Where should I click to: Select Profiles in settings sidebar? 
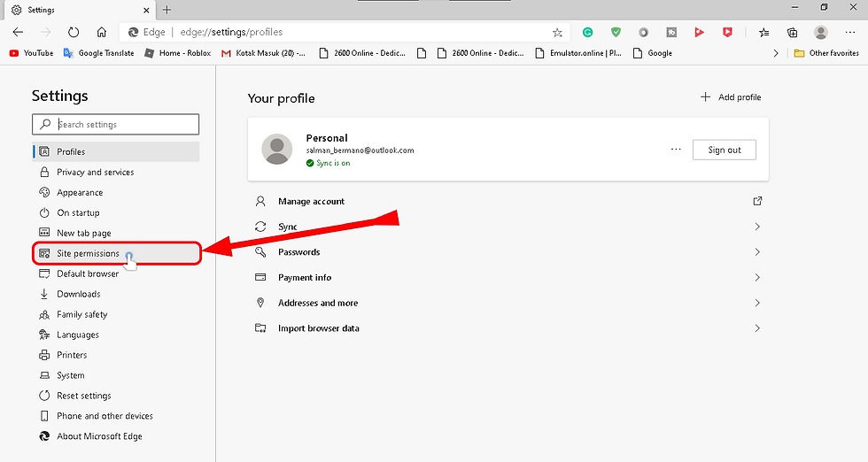click(x=116, y=151)
